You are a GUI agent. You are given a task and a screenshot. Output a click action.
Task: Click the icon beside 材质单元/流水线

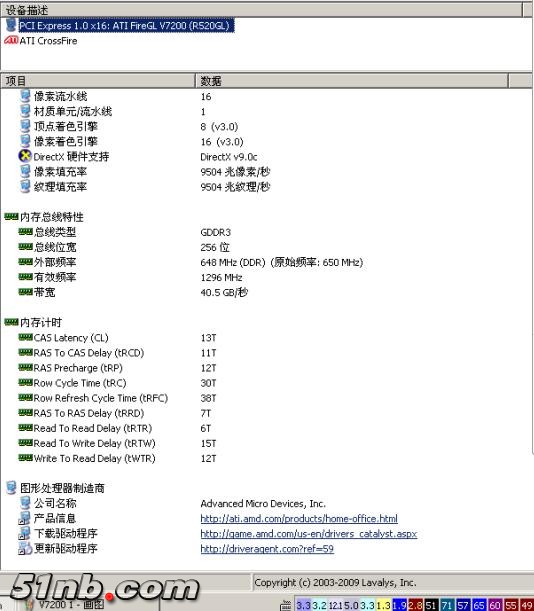point(25,111)
